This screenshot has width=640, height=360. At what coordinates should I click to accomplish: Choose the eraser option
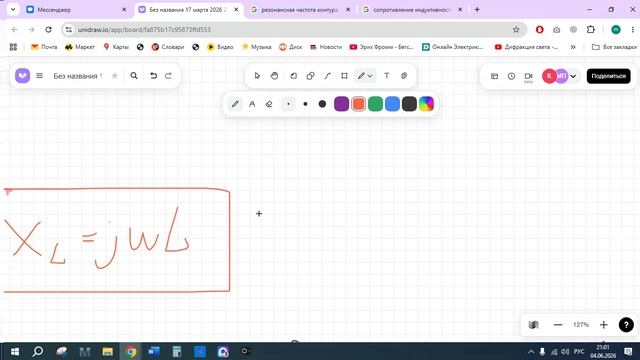point(269,104)
